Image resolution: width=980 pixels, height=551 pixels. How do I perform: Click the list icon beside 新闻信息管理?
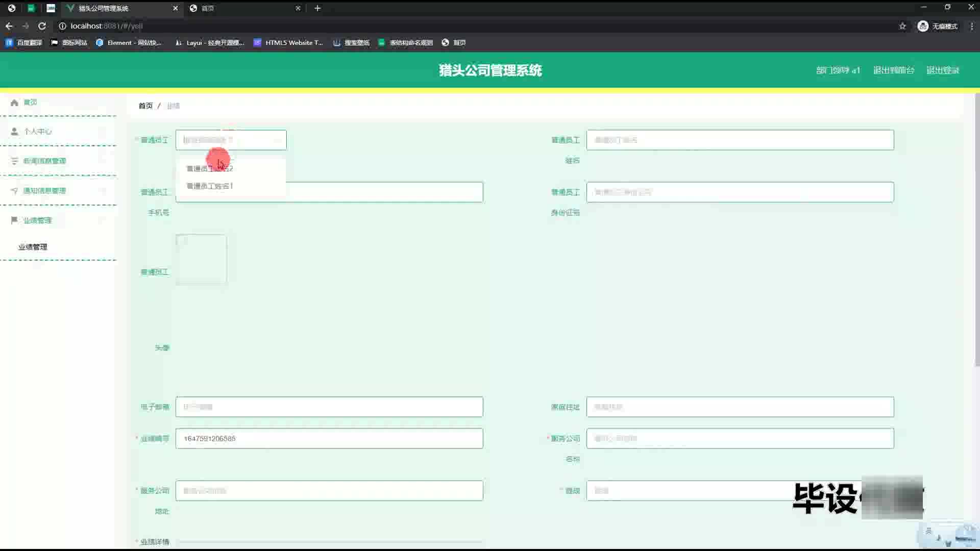point(14,161)
